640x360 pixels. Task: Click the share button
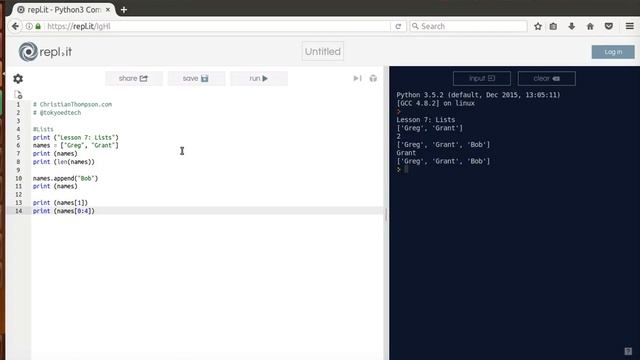[x=133, y=78]
